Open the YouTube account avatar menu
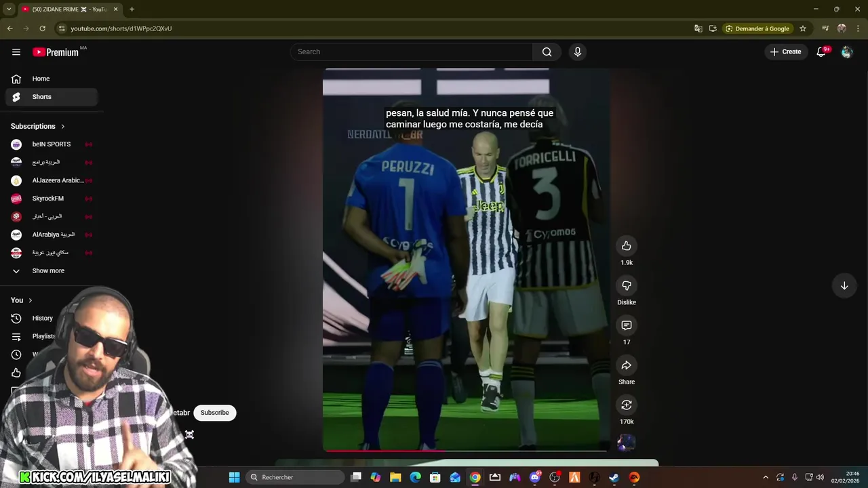The height and width of the screenshot is (488, 868). [846, 52]
